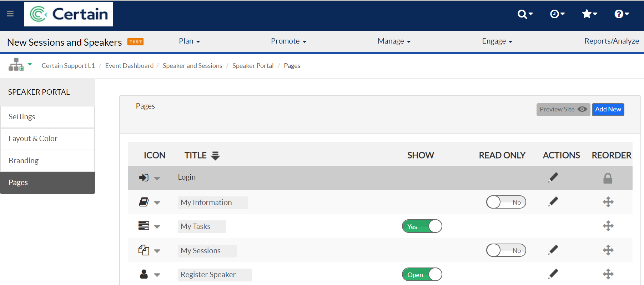
Task: Open the favorites star menu
Action: 589,14
